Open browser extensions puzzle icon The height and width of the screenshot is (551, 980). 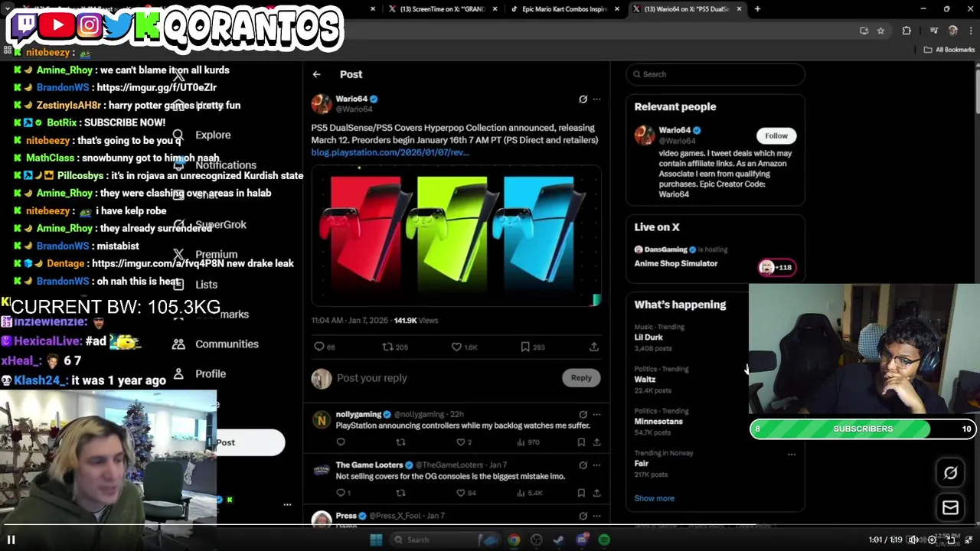pos(906,31)
